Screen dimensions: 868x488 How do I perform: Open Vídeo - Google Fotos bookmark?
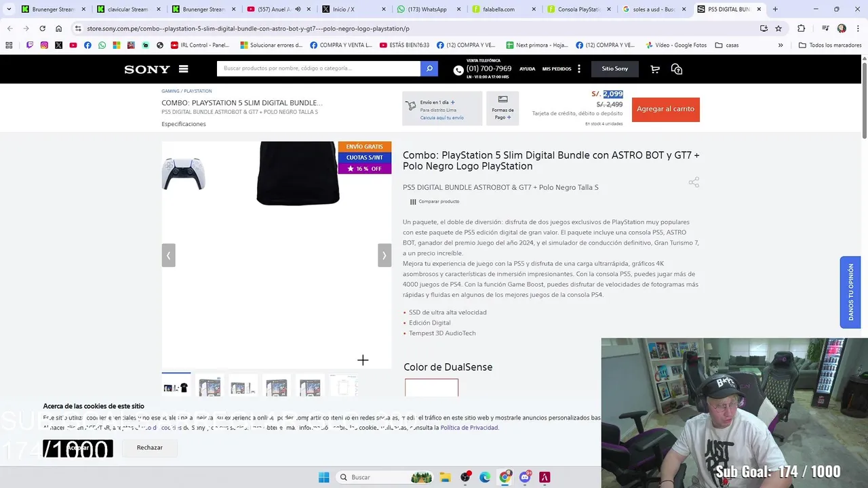pos(676,45)
